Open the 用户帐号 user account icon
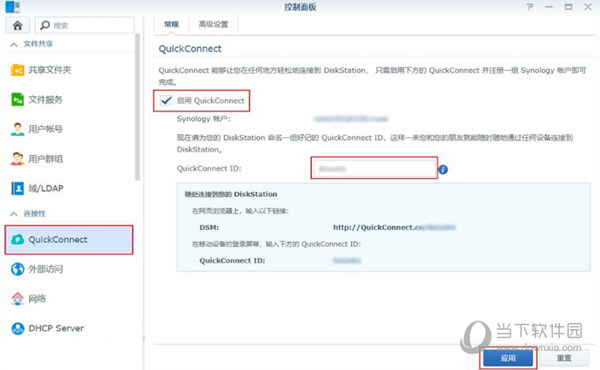The width and height of the screenshot is (600, 370). coord(18,129)
